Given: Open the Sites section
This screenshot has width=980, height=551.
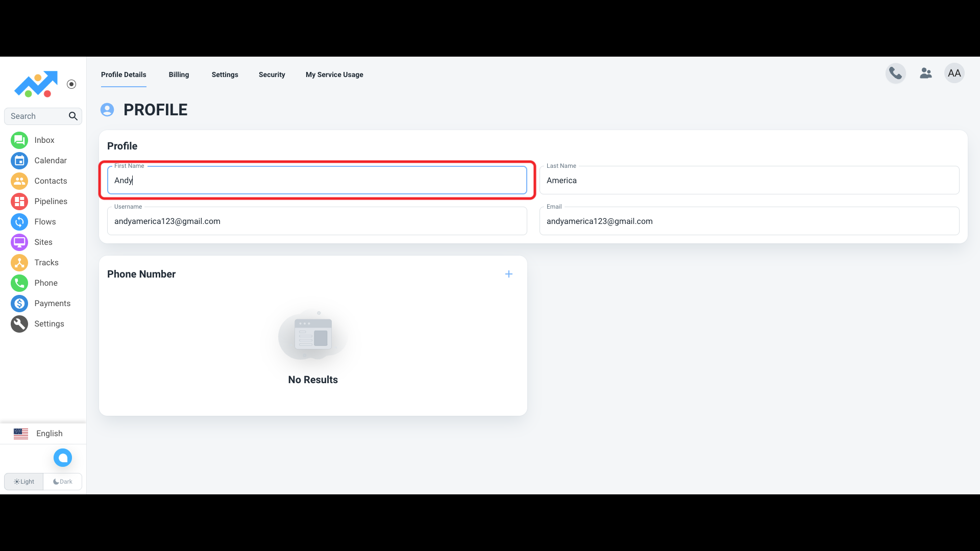Looking at the screenshot, I should coord(19,242).
